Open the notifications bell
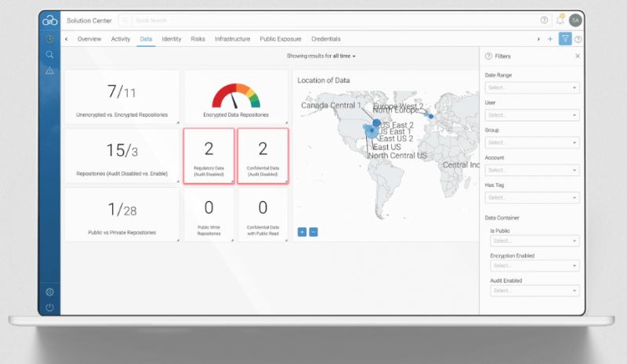This screenshot has width=627, height=364. (560, 20)
